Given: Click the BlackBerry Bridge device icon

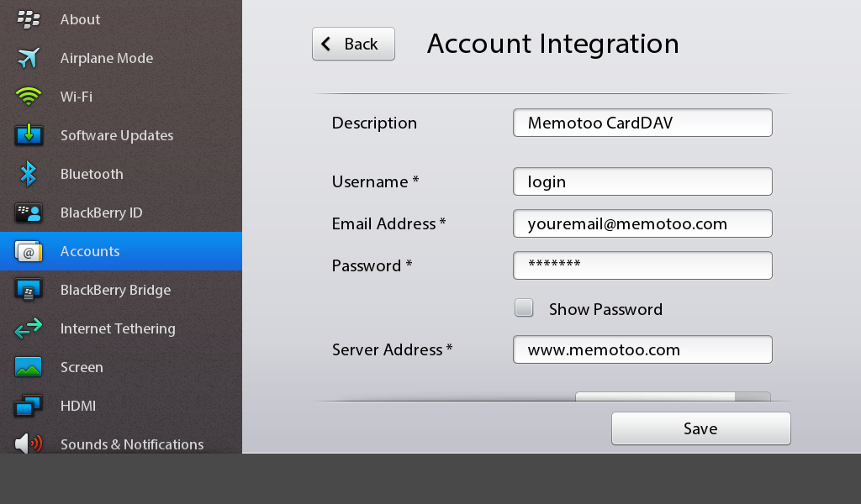Looking at the screenshot, I should 29,290.
